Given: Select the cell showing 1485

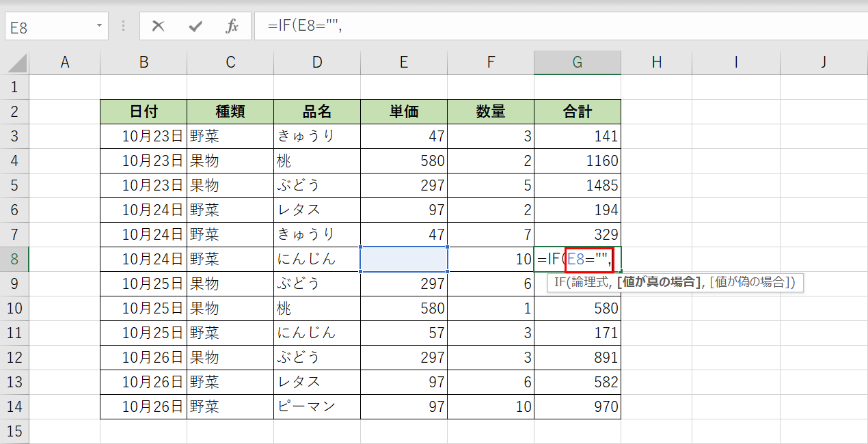Looking at the screenshot, I should 577,185.
